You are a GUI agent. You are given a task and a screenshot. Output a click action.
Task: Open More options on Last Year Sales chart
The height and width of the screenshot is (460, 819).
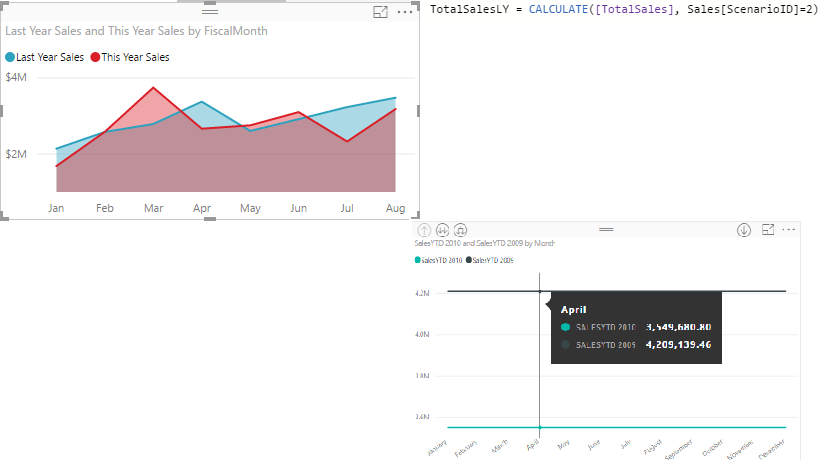[x=405, y=11]
